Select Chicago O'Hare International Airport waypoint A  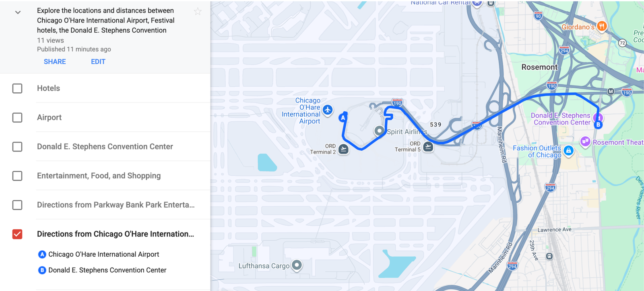(103, 254)
